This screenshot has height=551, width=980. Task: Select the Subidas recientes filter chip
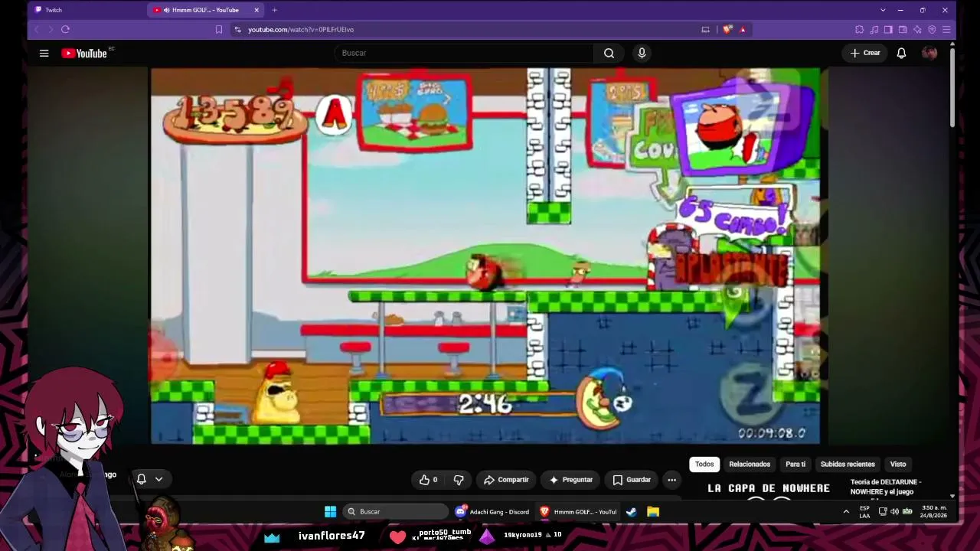(x=848, y=464)
